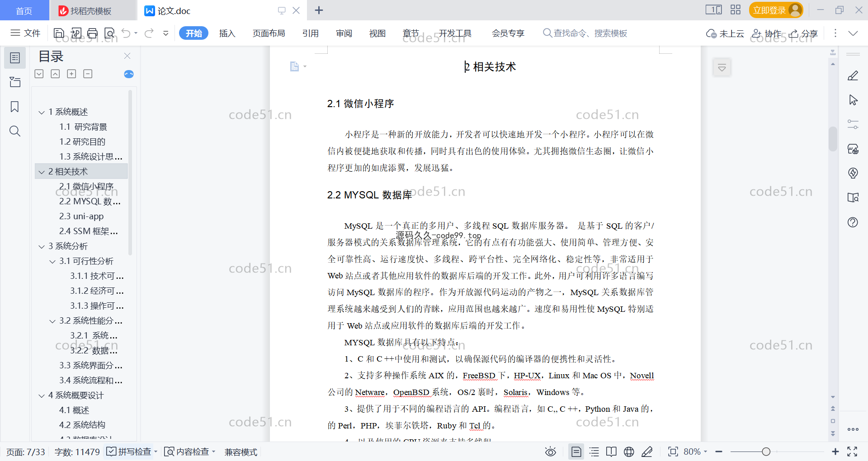This screenshot has height=461, width=868.
Task: Switch to the 插入 tab
Action: tap(227, 33)
